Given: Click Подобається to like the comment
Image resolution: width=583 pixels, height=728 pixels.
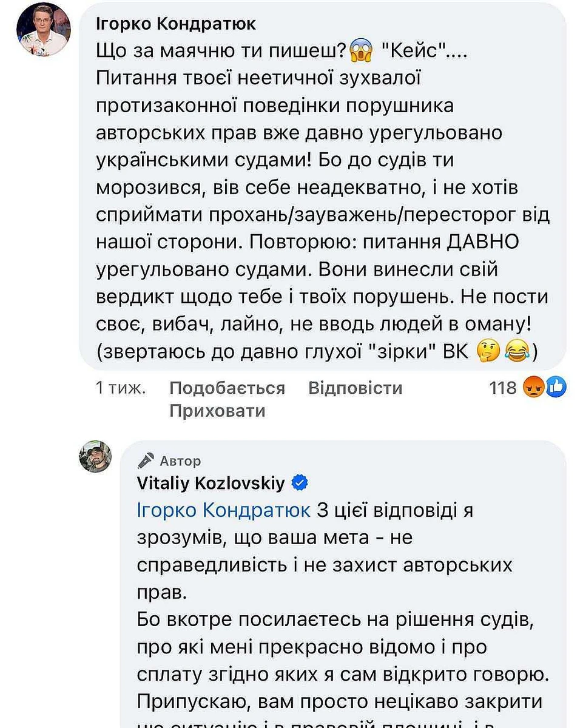Looking at the screenshot, I should point(227,387).
